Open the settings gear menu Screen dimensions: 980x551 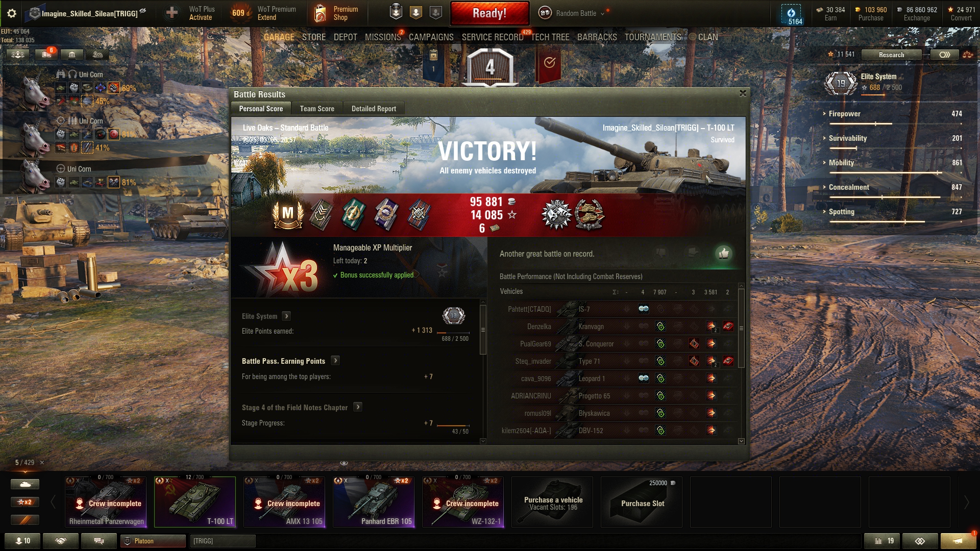pyautogui.click(x=12, y=13)
